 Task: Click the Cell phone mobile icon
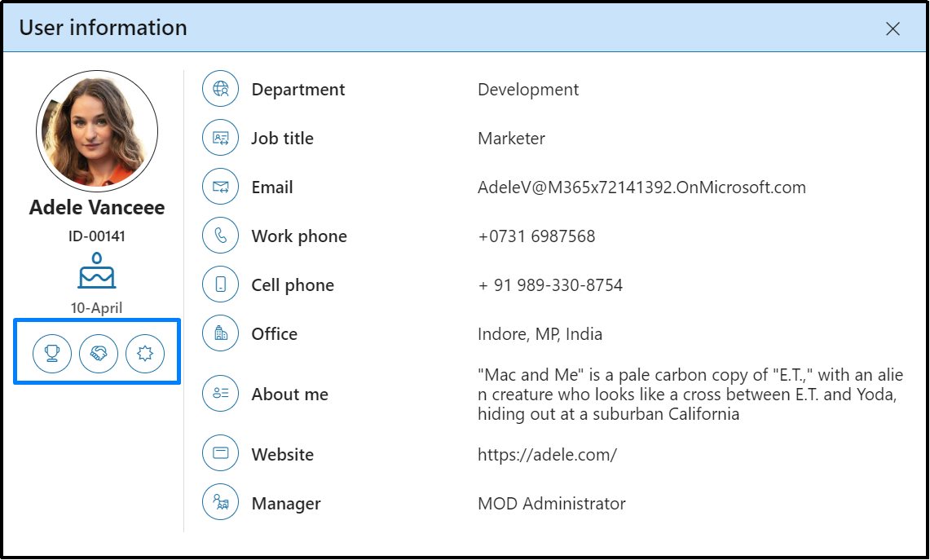221,284
